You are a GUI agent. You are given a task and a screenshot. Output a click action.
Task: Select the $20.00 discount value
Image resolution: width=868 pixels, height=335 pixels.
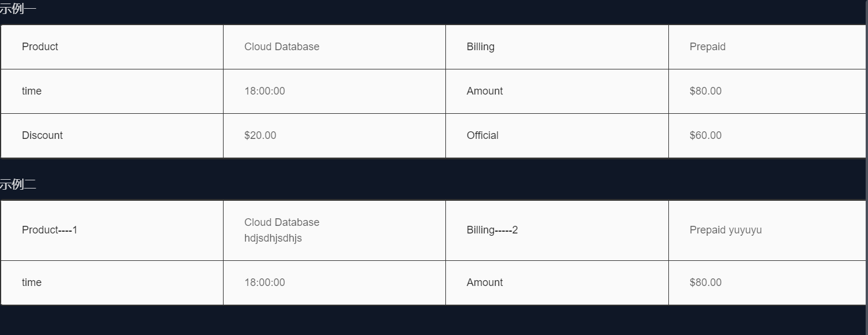[260, 135]
